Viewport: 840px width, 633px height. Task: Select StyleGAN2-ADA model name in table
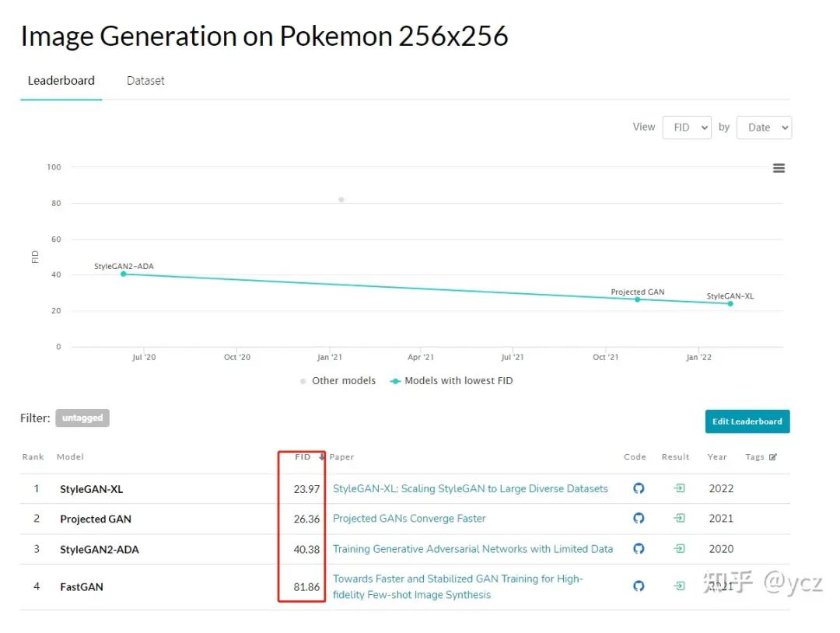pos(99,550)
